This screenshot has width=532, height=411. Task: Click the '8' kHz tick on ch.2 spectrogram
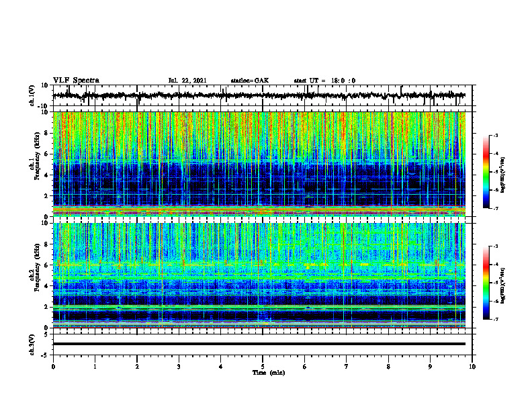(47, 244)
